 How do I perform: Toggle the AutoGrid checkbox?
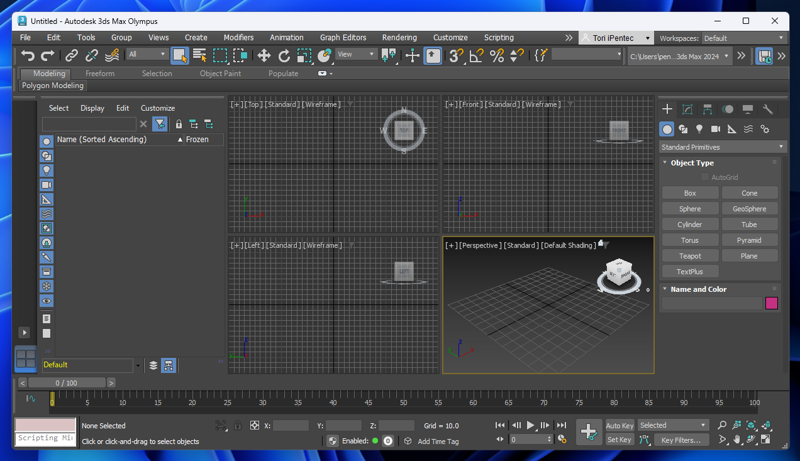pyautogui.click(x=705, y=177)
